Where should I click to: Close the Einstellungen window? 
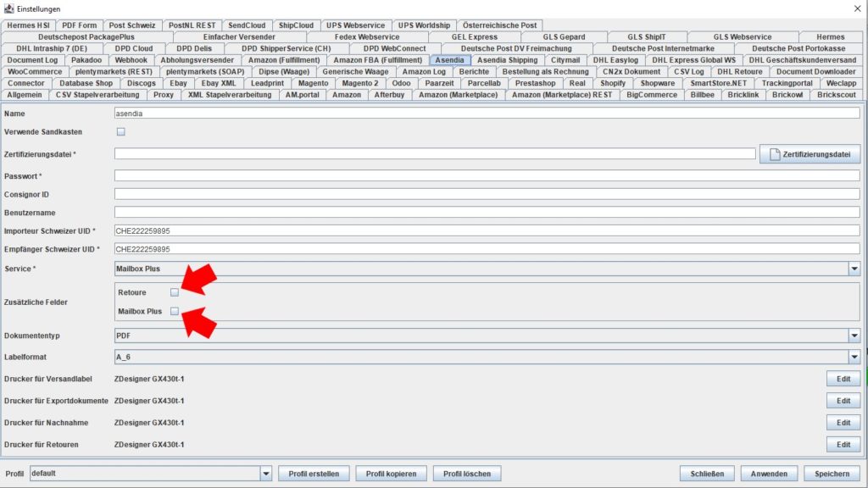click(x=857, y=8)
